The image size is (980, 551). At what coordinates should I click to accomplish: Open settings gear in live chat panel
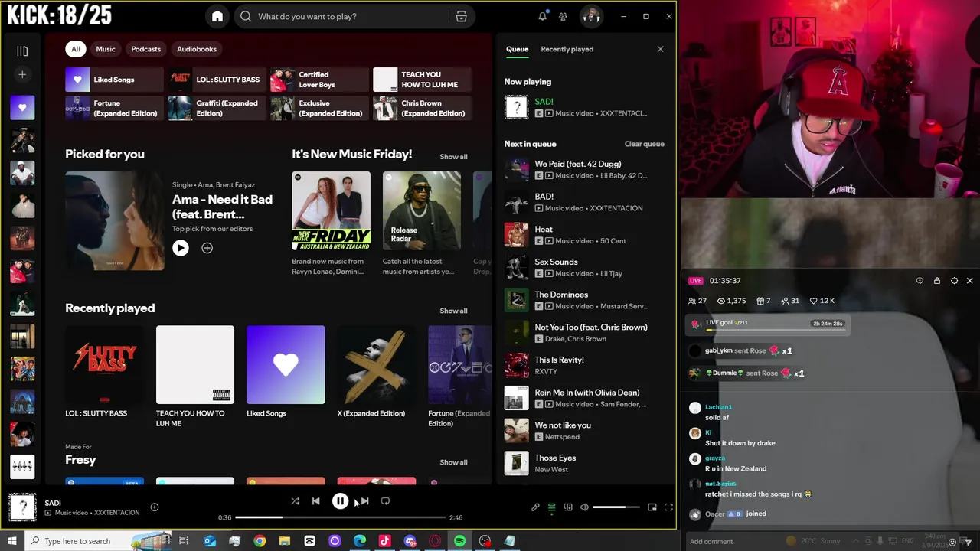point(954,281)
